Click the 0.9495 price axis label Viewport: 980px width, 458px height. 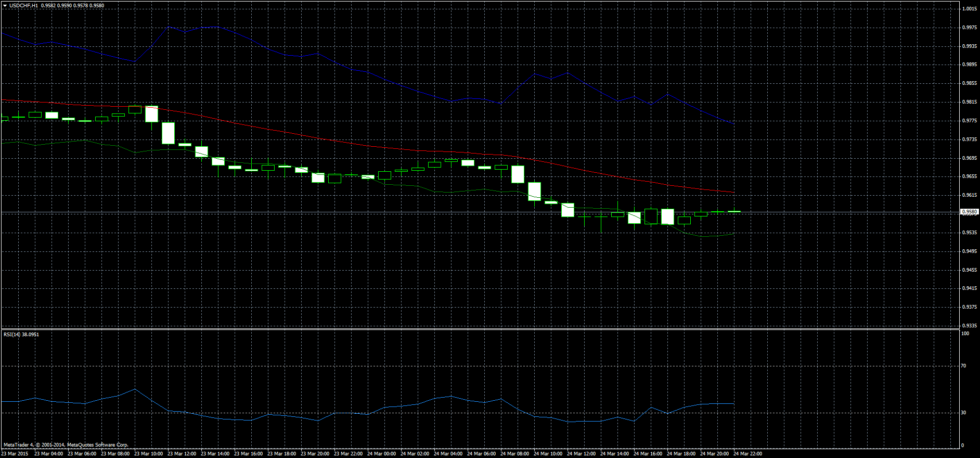[969, 251]
